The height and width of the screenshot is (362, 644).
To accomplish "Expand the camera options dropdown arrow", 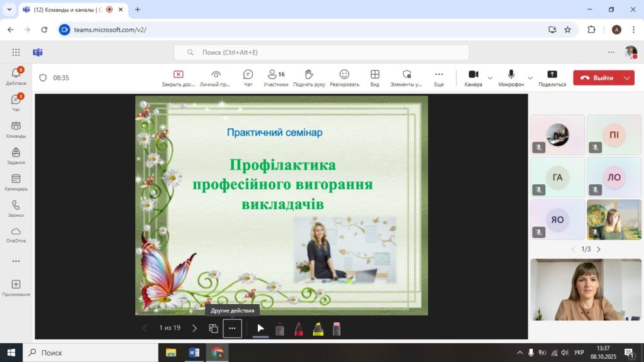I will pyautogui.click(x=491, y=78).
